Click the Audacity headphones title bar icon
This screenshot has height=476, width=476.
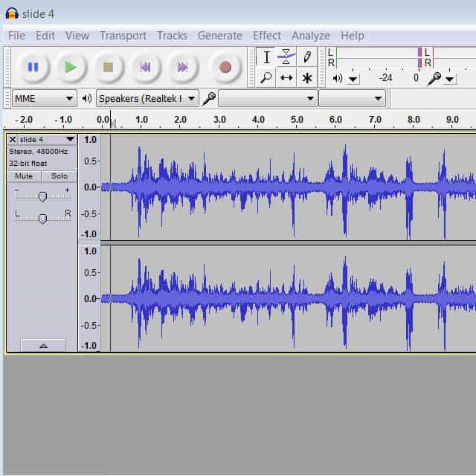point(12,13)
